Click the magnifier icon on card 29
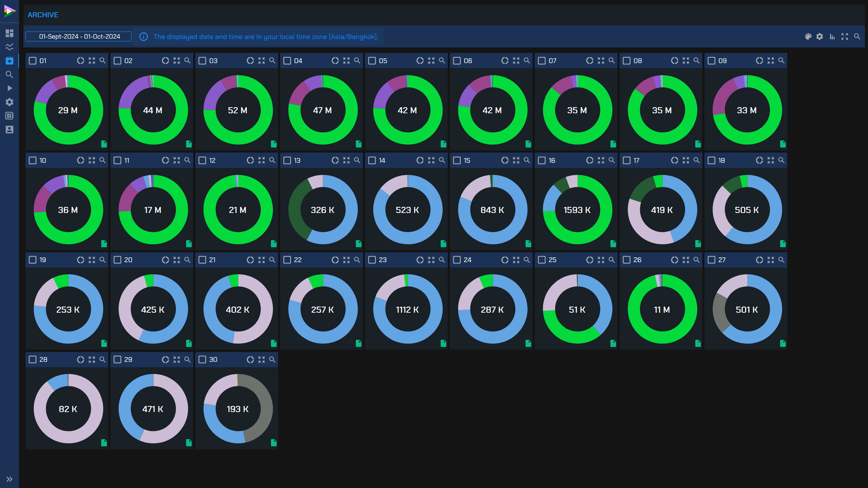868x488 pixels. click(x=187, y=359)
